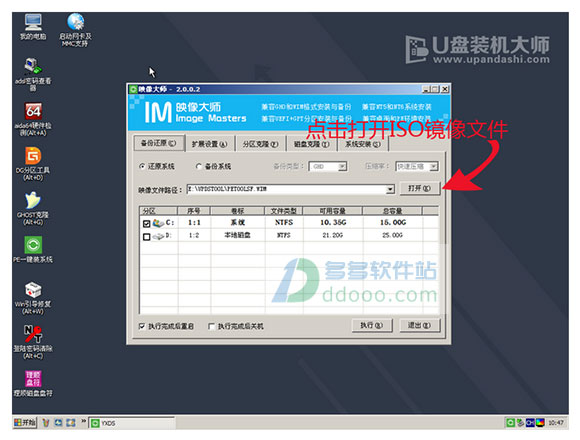
Task: Expand the 映像文件路径 dropdown arrow
Action: point(390,189)
